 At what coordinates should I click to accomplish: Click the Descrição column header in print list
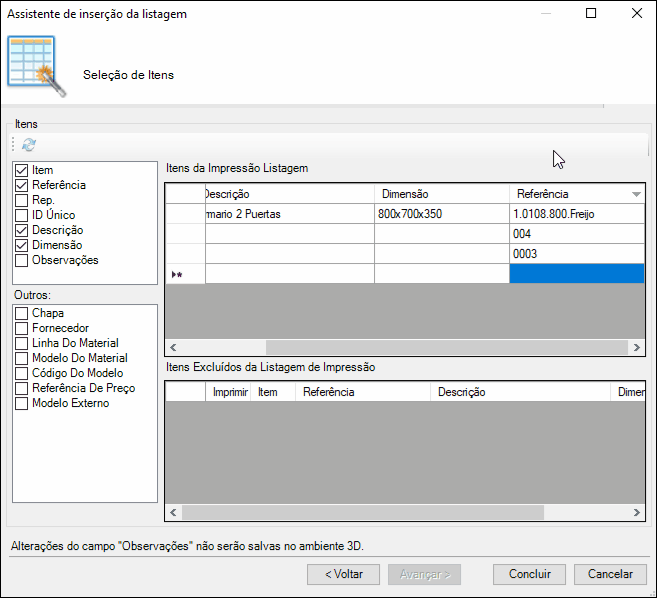pos(290,194)
